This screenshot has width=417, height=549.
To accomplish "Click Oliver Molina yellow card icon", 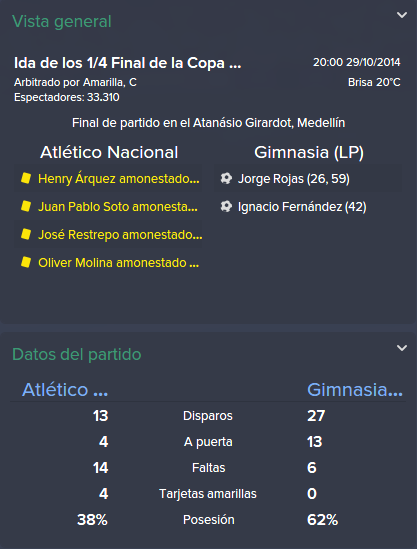I will click(x=26, y=262).
